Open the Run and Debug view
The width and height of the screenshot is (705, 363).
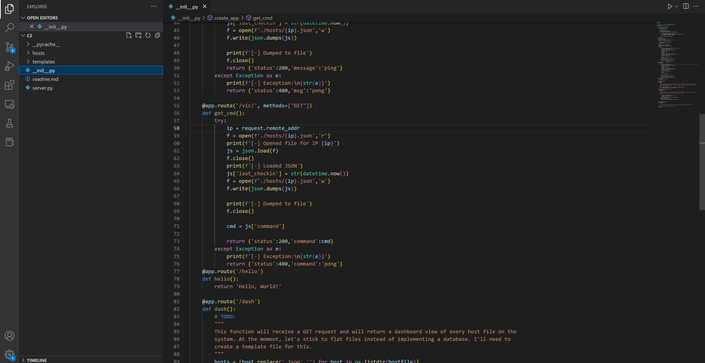(9, 66)
